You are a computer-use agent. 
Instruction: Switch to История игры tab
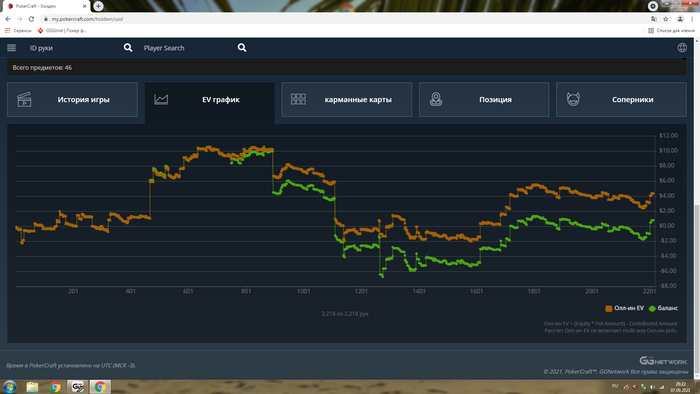coord(72,100)
